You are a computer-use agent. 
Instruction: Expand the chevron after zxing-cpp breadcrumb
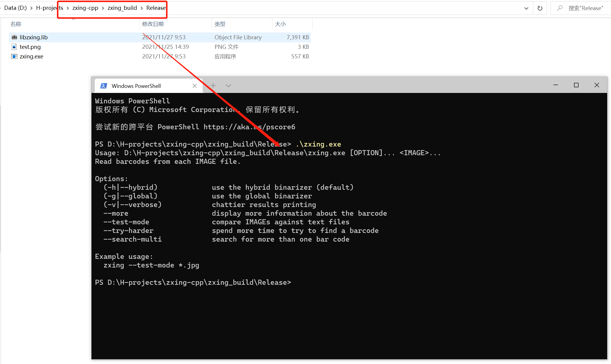click(103, 8)
